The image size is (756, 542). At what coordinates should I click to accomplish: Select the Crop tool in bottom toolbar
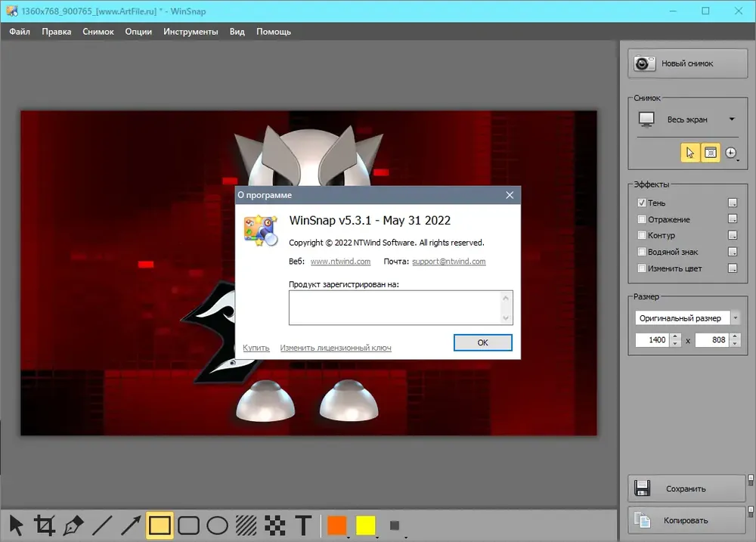coord(45,525)
